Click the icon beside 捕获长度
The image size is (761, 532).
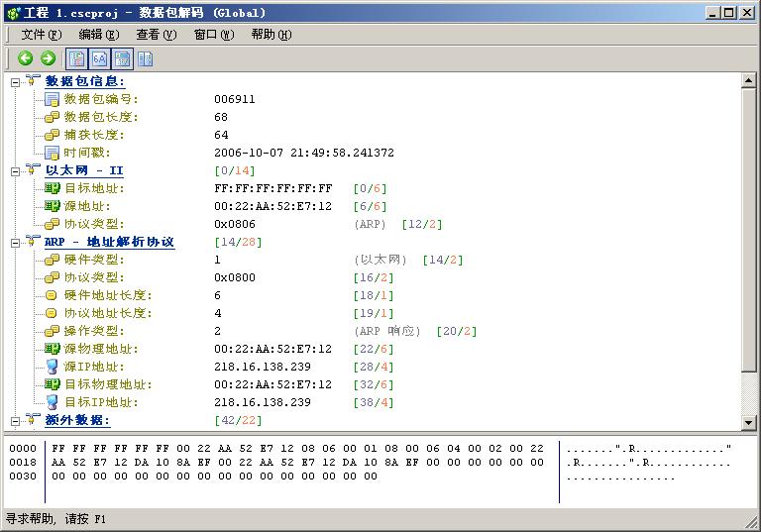point(52,135)
